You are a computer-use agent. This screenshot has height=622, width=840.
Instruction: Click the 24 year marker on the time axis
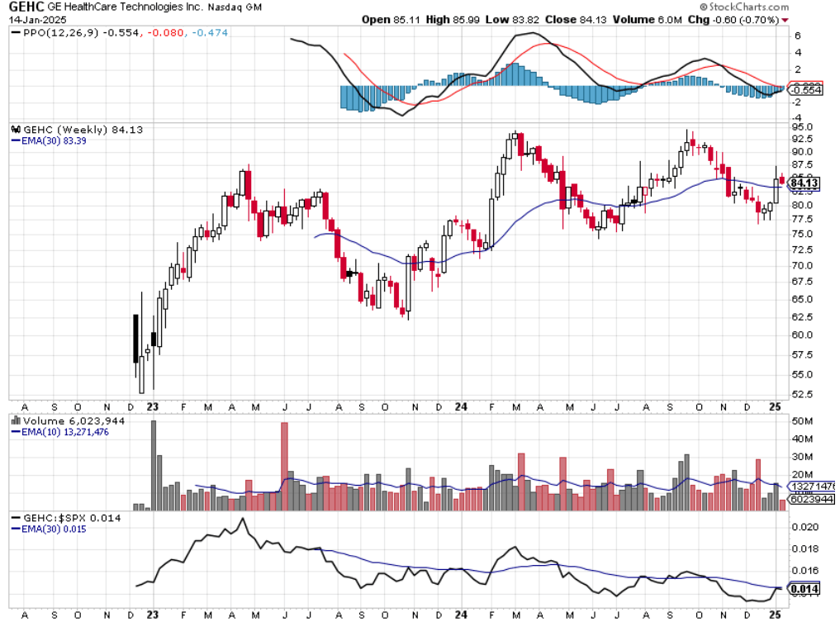(461, 407)
